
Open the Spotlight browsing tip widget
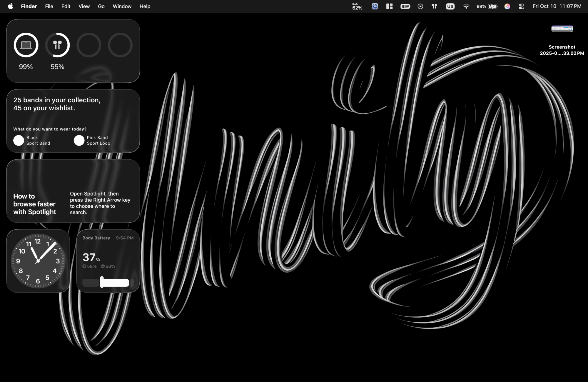pyautogui.click(x=73, y=191)
